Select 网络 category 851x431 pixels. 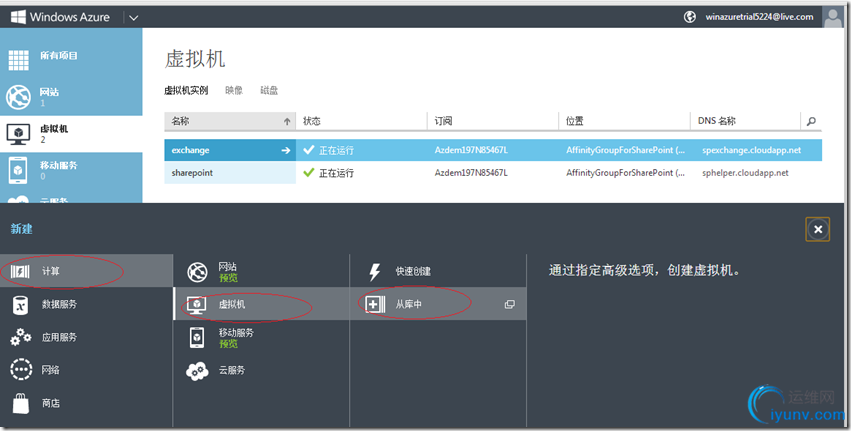coord(86,370)
